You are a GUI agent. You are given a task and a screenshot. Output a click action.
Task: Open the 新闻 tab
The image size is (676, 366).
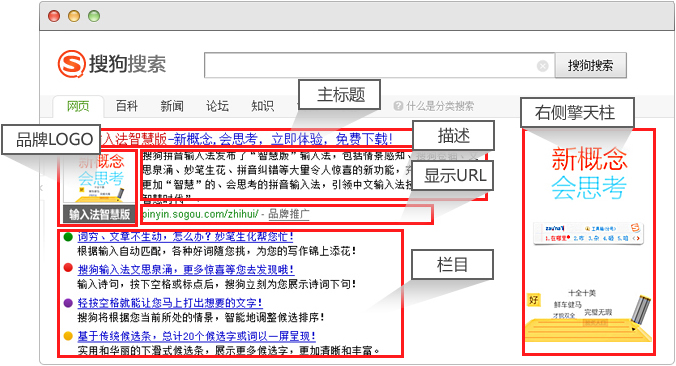pyautogui.click(x=172, y=106)
